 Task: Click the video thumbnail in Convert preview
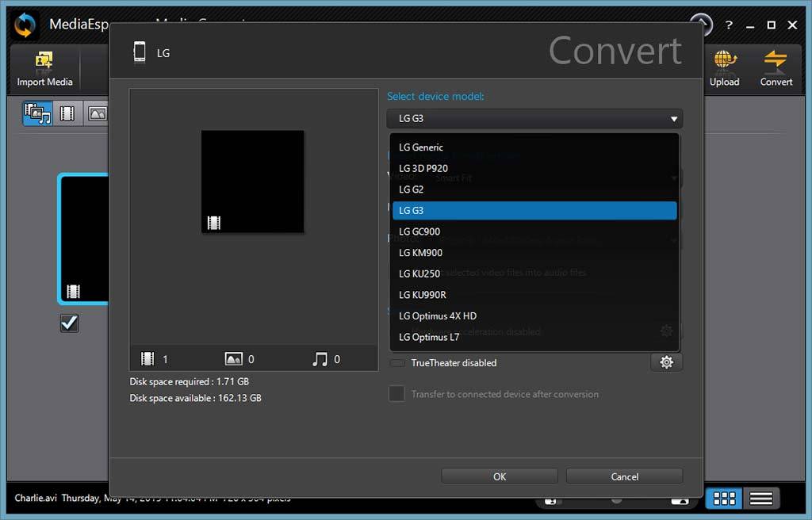coord(253,182)
